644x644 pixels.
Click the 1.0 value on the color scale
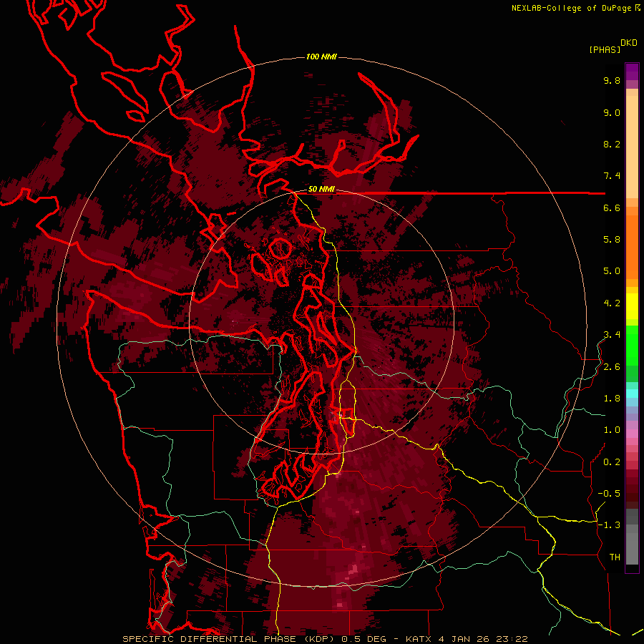click(612, 430)
